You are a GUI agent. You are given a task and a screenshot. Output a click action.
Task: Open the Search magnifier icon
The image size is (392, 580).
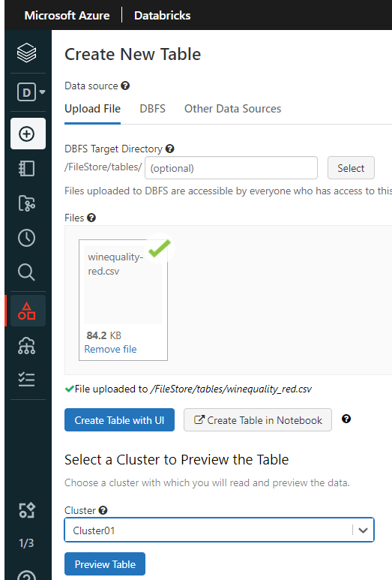tap(26, 272)
